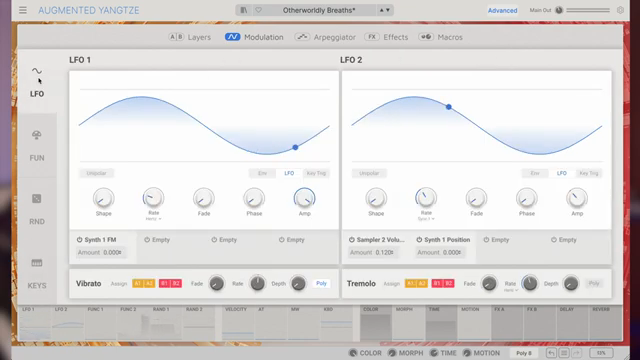Click the COLOR macro knob
The height and width of the screenshot is (360, 640).
pyautogui.click(x=353, y=353)
